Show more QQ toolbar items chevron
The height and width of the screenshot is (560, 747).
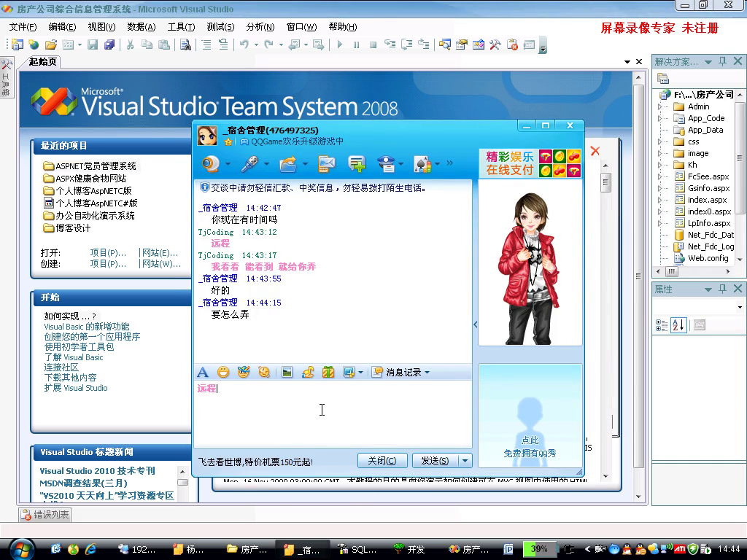pos(449,163)
